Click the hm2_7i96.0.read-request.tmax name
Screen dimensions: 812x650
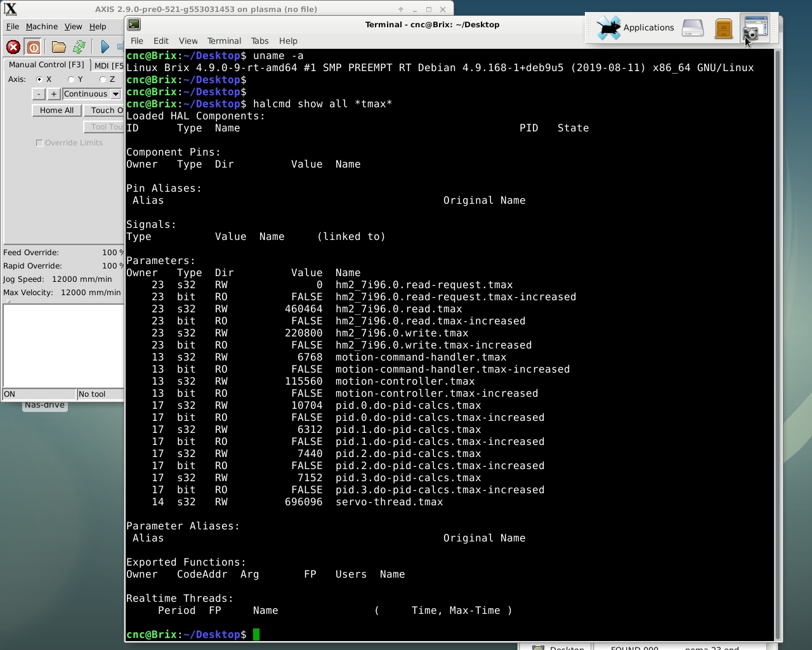coord(424,285)
